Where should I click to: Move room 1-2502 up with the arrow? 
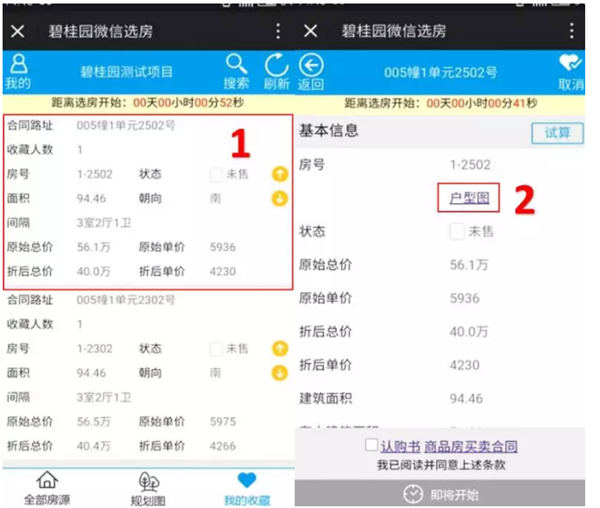pos(280,174)
